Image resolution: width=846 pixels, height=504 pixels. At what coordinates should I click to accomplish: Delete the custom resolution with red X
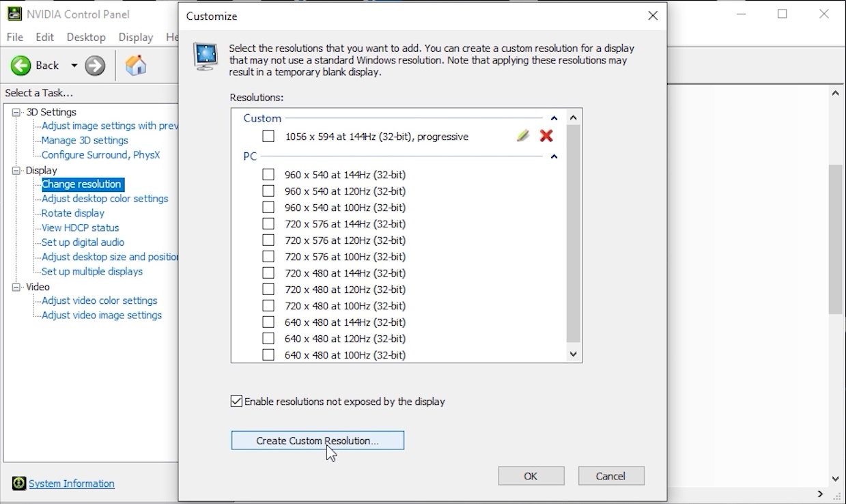point(546,136)
